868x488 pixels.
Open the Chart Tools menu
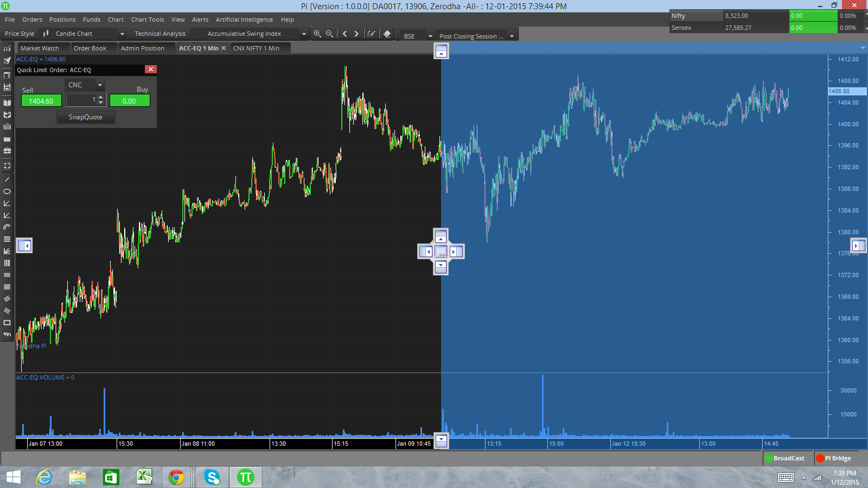click(x=148, y=20)
